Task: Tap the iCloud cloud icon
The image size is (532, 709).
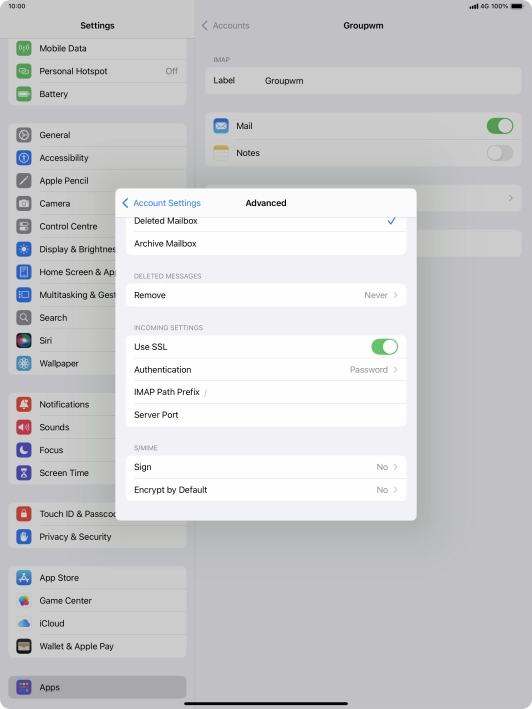Action: point(24,623)
